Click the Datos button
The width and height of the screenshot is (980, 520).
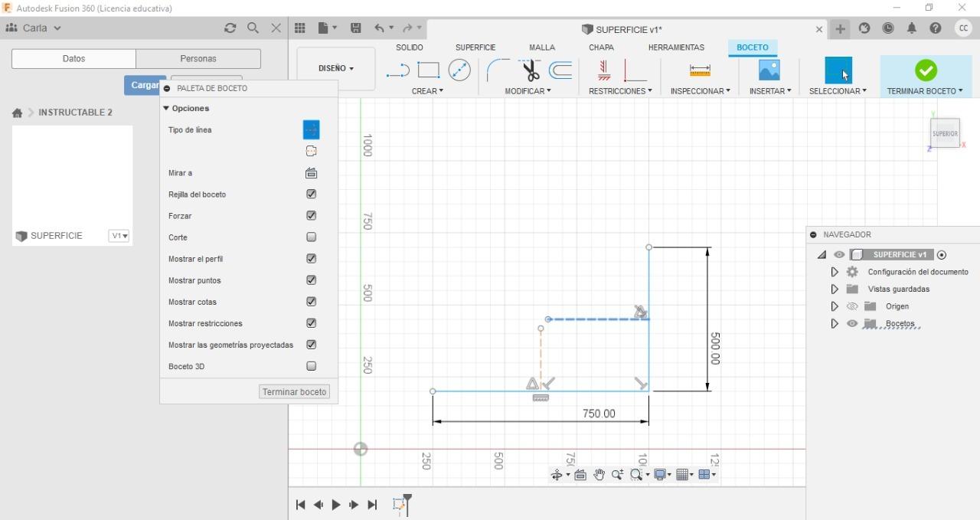(x=73, y=59)
